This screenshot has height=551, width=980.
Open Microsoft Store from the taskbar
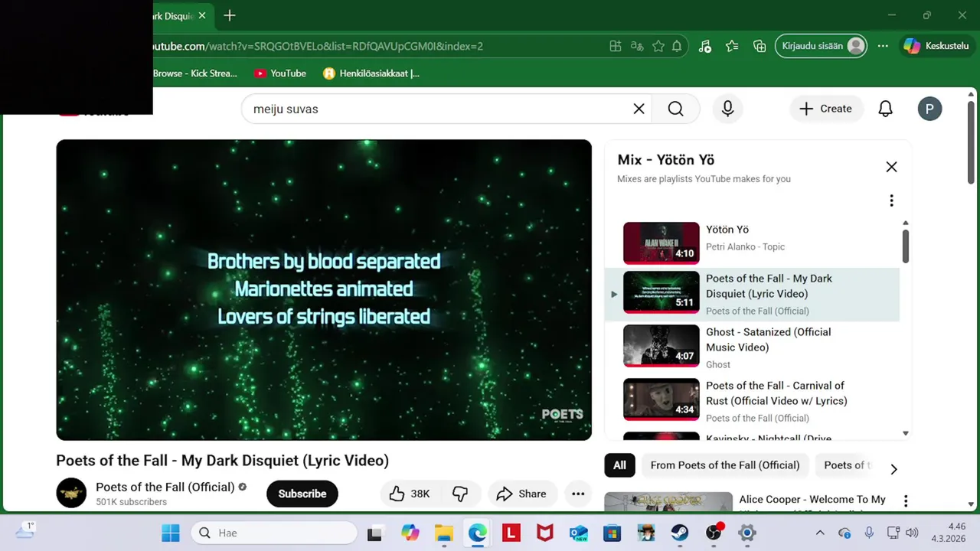point(612,533)
